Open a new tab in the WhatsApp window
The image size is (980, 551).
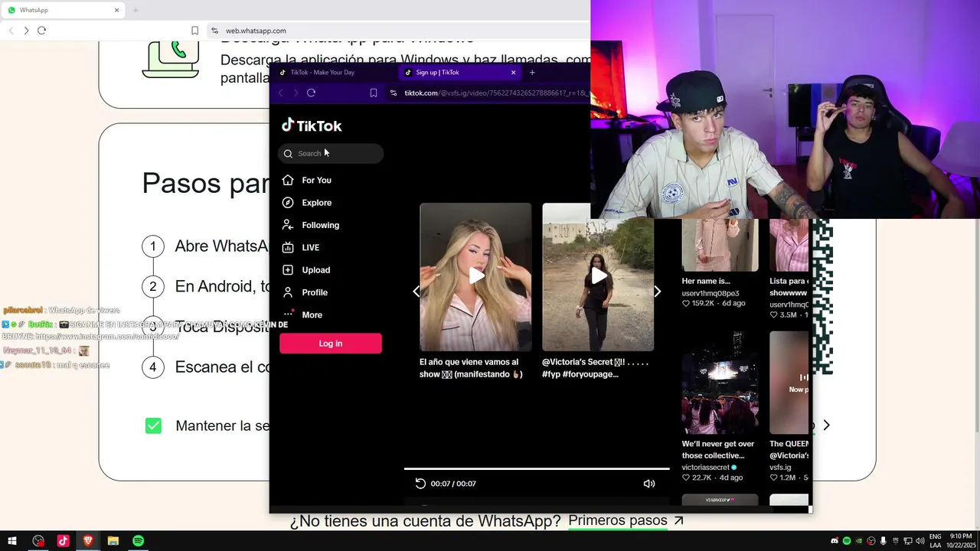136,10
